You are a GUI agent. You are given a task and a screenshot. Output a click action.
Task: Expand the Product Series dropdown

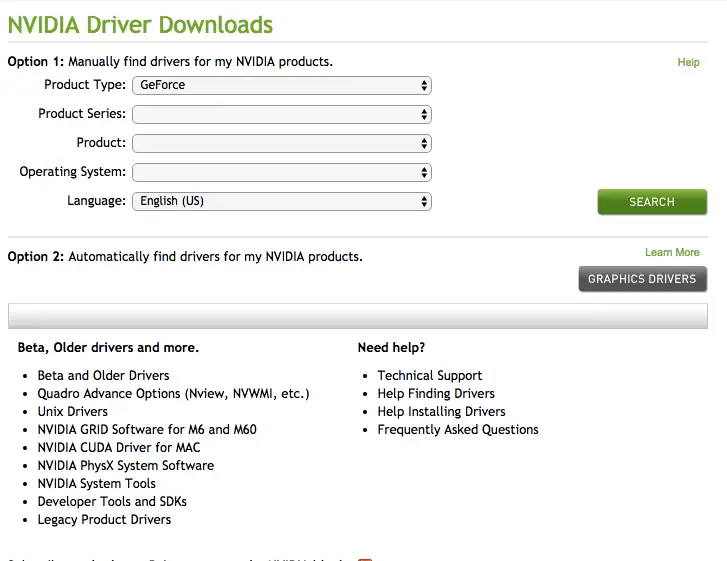282,115
